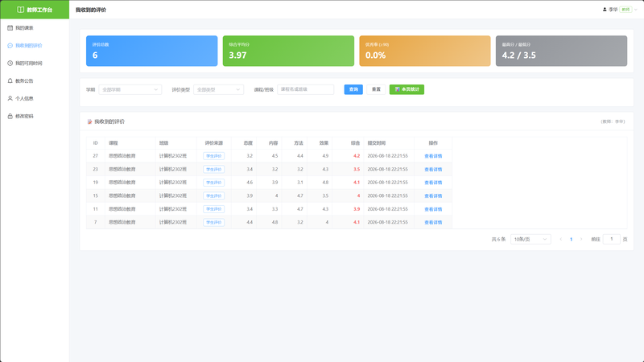The width and height of the screenshot is (644, 362).
Task: Click the red 3.5 score in row 23
Action: pos(357,169)
